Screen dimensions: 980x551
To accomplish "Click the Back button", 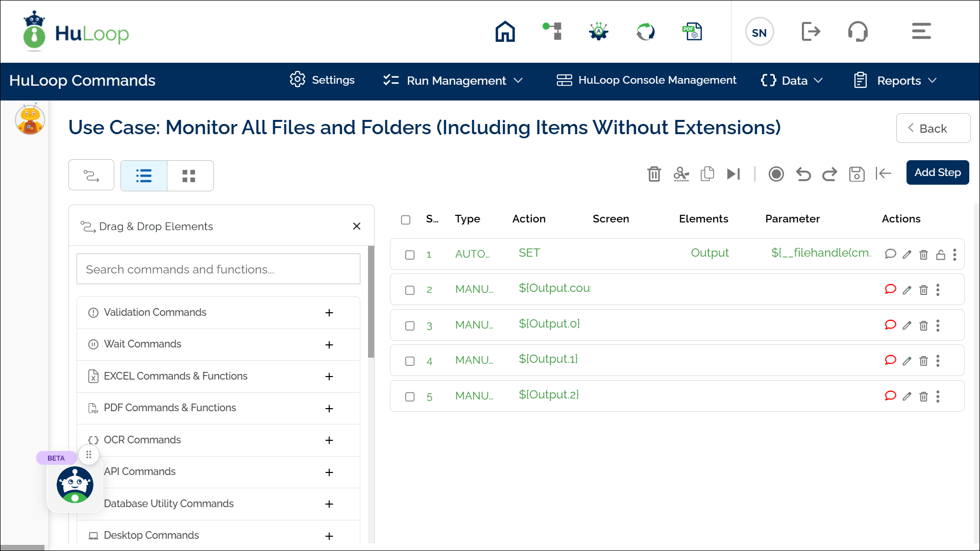I will coord(933,129).
